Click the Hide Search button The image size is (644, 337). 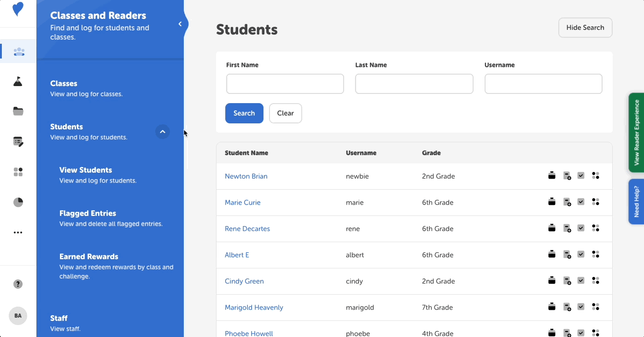(585, 27)
